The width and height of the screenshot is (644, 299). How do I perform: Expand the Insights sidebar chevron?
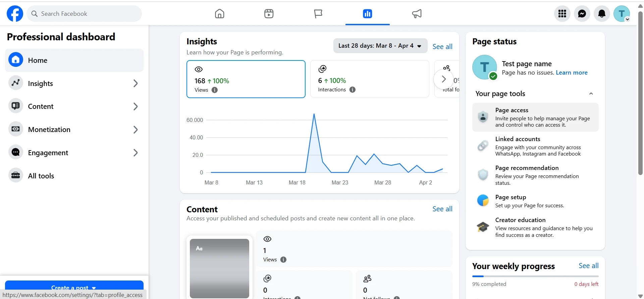[x=136, y=83]
